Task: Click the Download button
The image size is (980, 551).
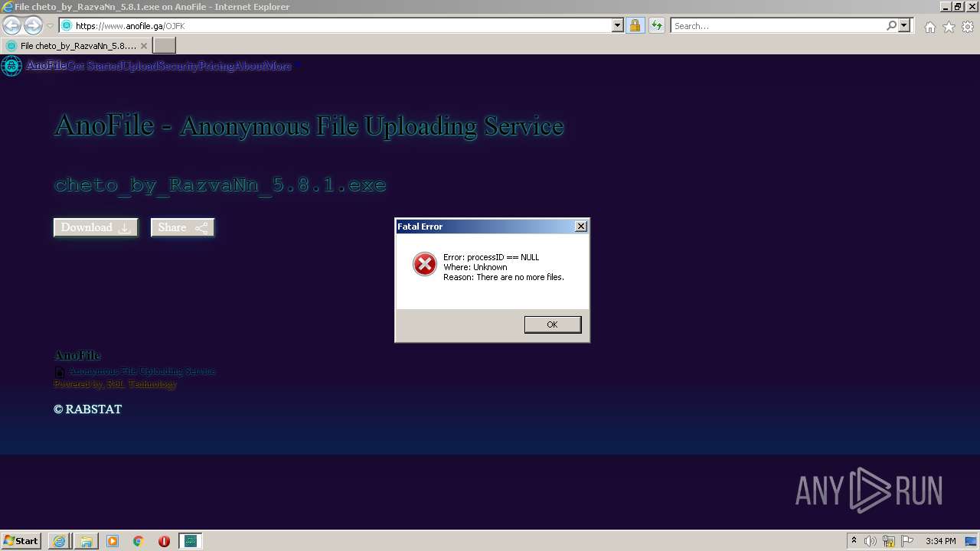Action: pos(96,227)
